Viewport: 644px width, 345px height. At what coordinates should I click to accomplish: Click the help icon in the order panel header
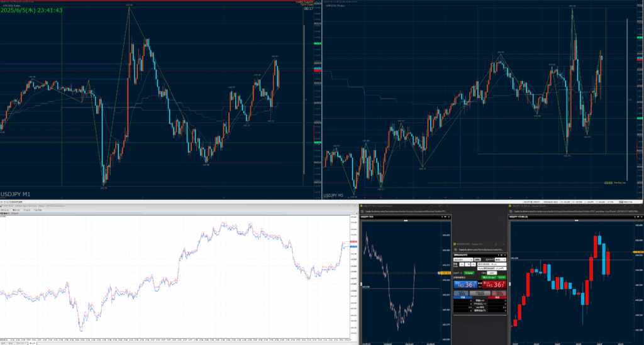[499, 255]
